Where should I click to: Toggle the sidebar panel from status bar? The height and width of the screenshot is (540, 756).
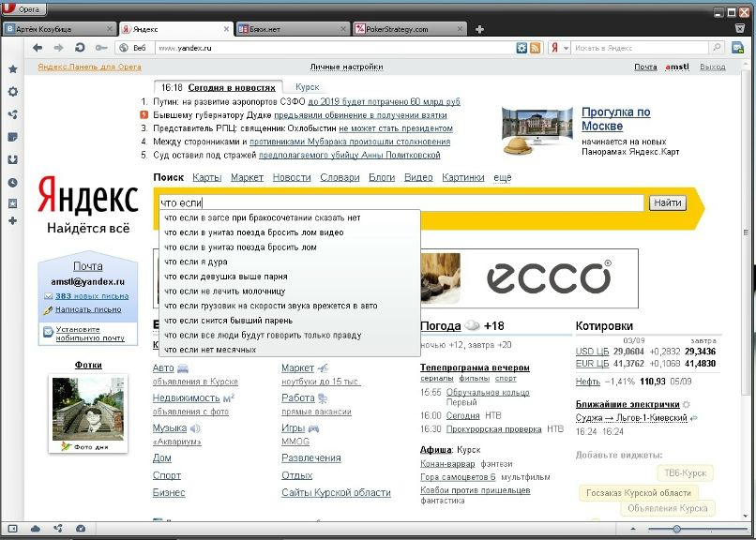[13, 529]
